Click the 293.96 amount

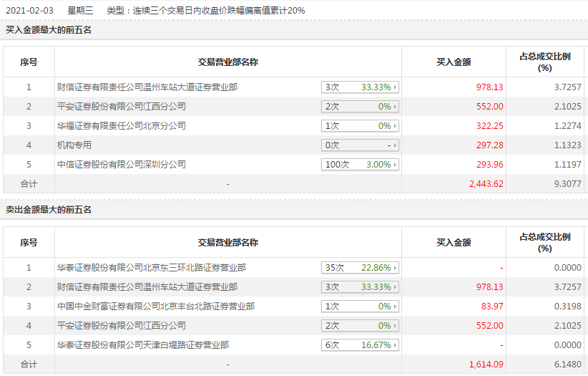click(x=490, y=165)
